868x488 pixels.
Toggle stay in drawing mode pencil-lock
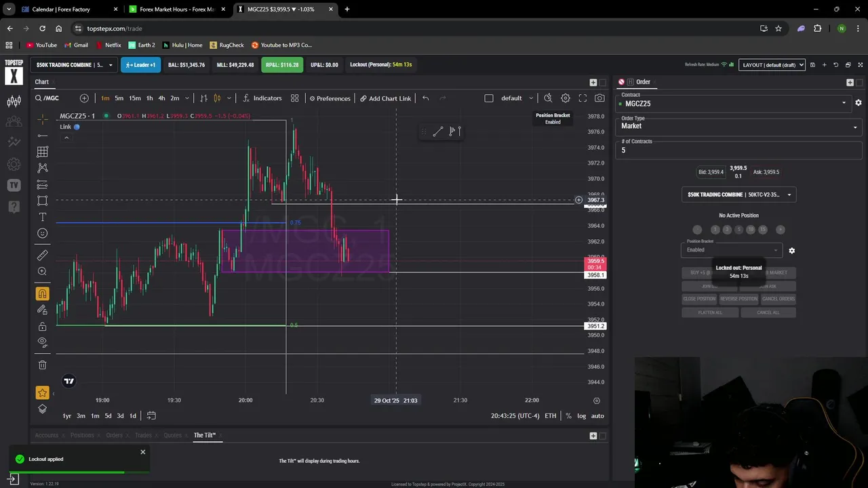[42, 310]
